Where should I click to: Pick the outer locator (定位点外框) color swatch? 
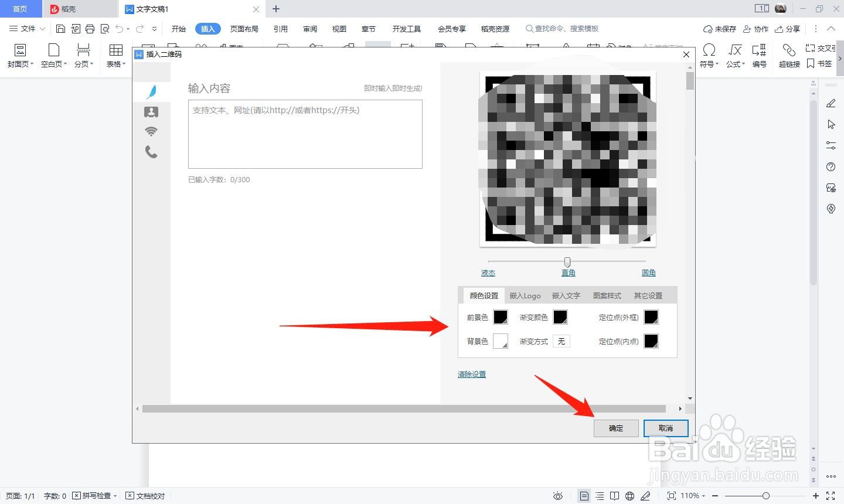[x=651, y=317]
